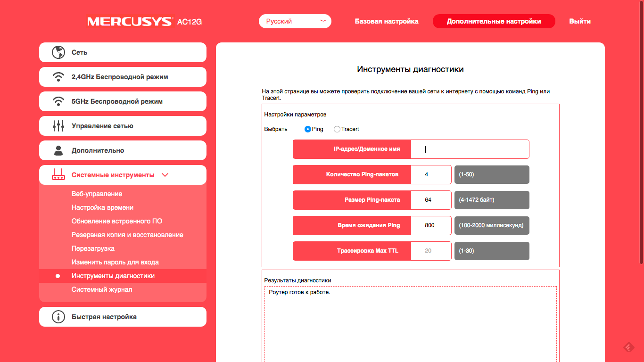Click the sliders icon for Управление сетью
The image size is (644, 362).
click(x=58, y=126)
